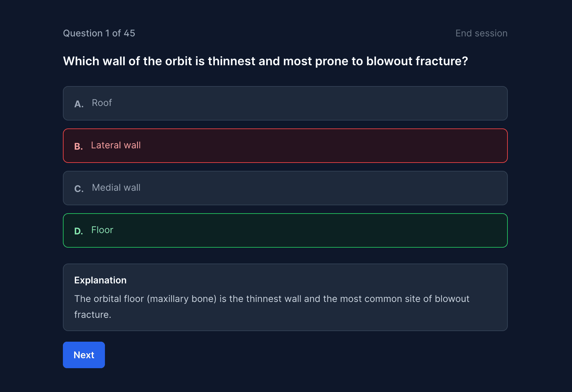Screen dimensions: 572x392
Task: Click the Question 1 of 45 counter
Action: (x=99, y=33)
